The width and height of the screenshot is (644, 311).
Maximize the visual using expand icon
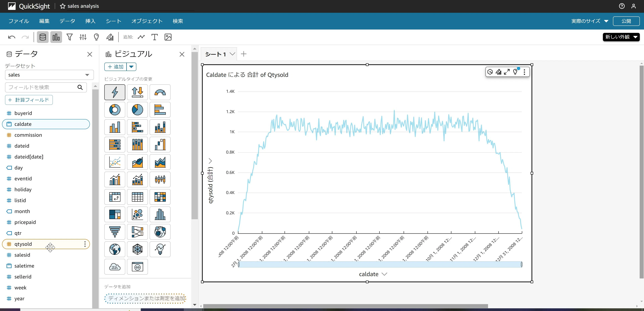click(x=507, y=72)
